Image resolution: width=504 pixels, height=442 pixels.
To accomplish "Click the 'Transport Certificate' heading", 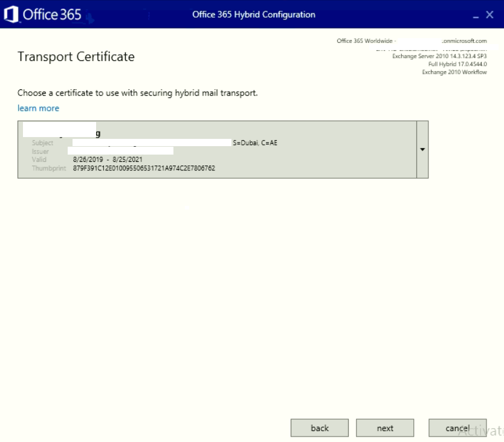I will tap(76, 57).
